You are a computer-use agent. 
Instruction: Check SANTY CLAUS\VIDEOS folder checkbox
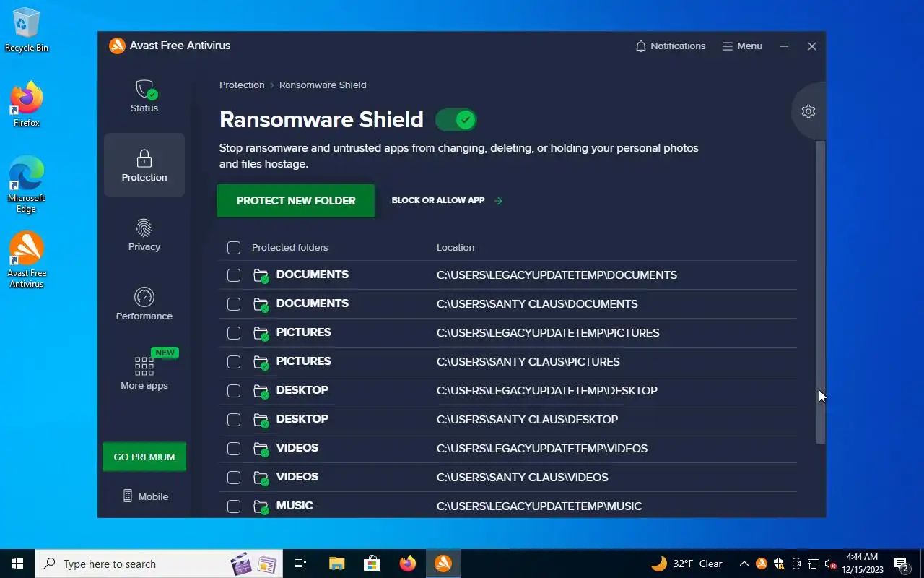(234, 478)
